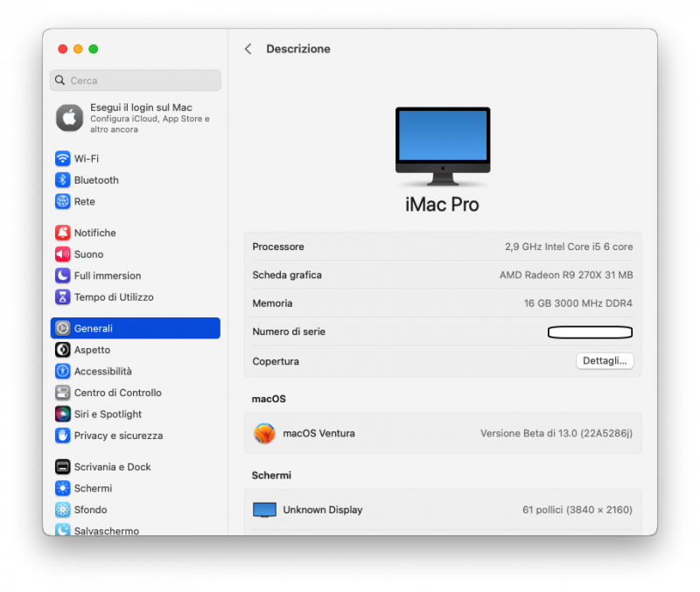Select the Siri e Spotlight icon
The image size is (700, 592).
click(62, 414)
